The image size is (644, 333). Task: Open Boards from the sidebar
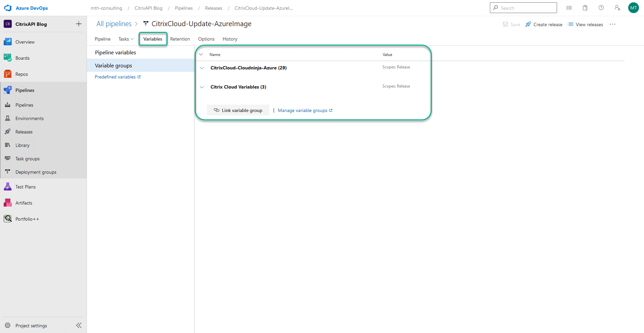point(22,58)
